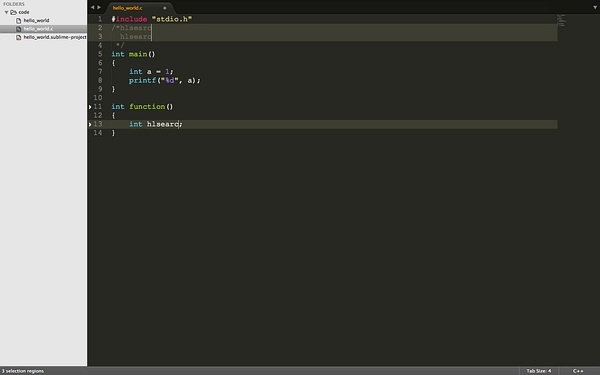Click the minimap preview
Image resolution: width=600 pixels, height=375 pixels.
click(561, 20)
